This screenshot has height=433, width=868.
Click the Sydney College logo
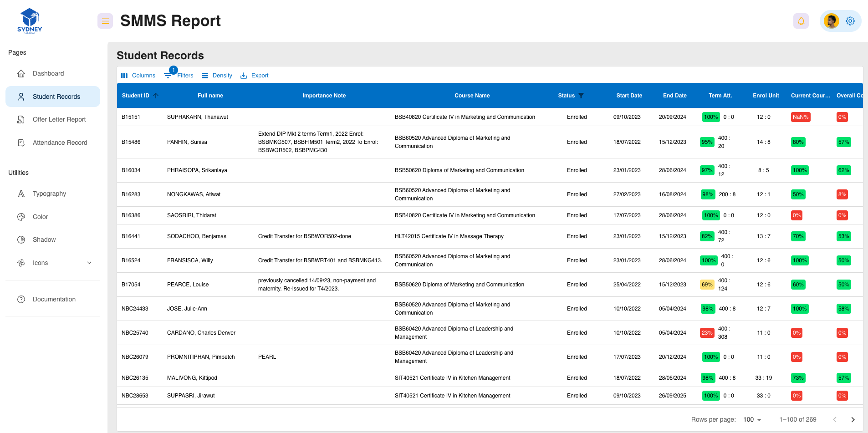point(29,20)
